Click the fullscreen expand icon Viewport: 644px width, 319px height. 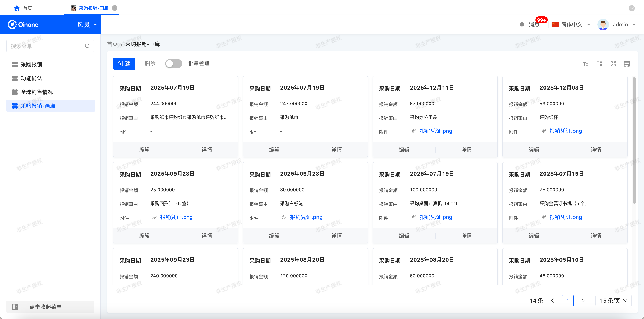click(613, 64)
